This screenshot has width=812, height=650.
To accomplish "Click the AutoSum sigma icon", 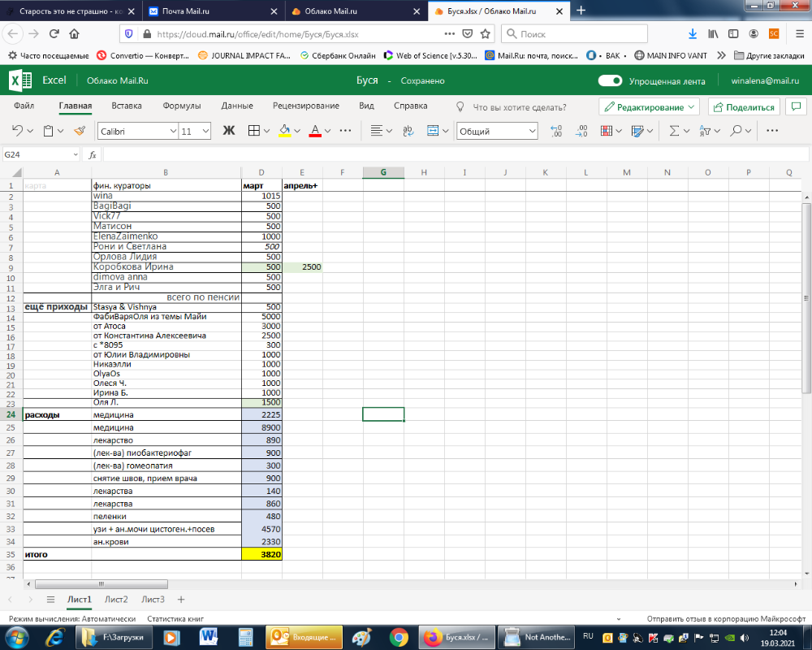I will (x=674, y=131).
